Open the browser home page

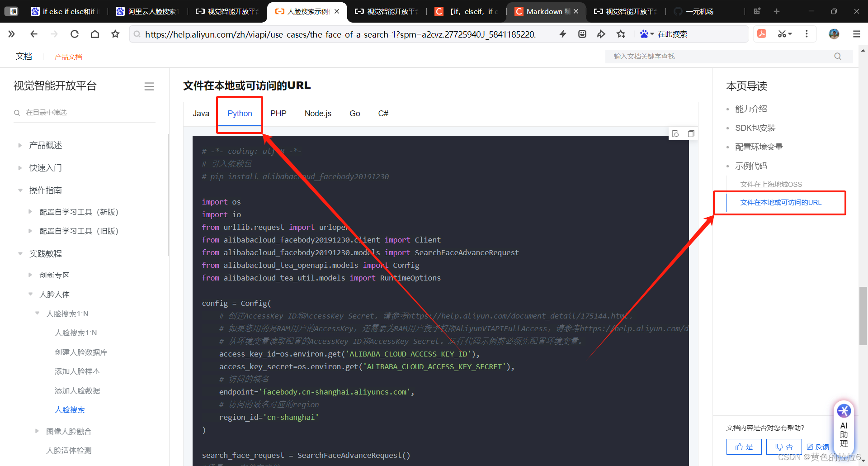95,34
